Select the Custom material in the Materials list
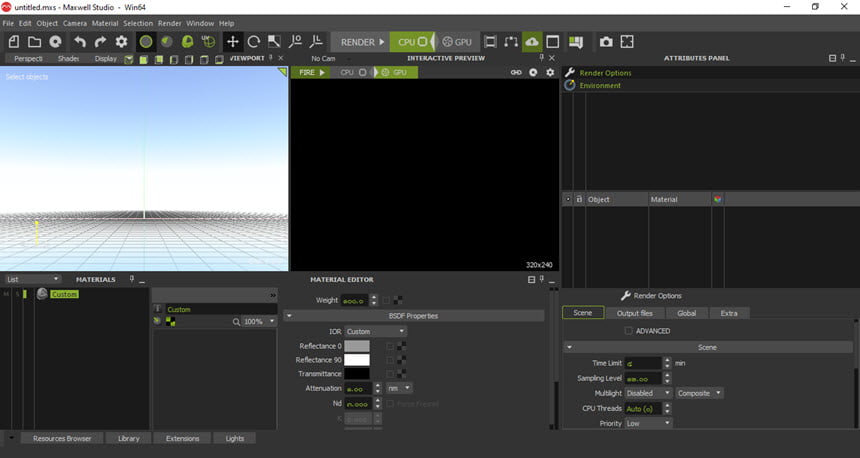860x458 pixels. (x=64, y=295)
